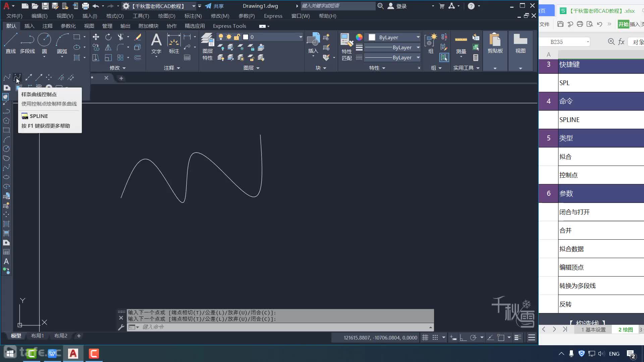Toggle ortho mode in status bar
Image resolution: width=644 pixels, height=362 pixels.
(x=463, y=338)
